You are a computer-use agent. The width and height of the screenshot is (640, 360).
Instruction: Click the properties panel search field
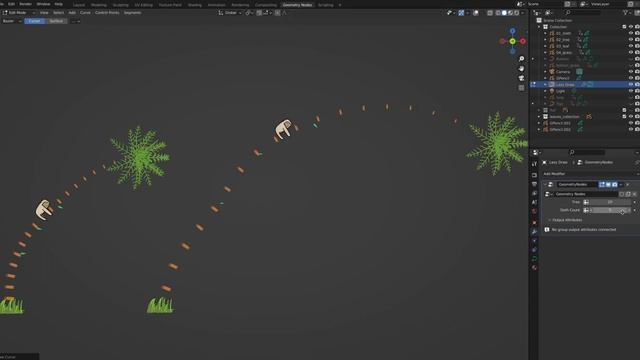click(587, 152)
